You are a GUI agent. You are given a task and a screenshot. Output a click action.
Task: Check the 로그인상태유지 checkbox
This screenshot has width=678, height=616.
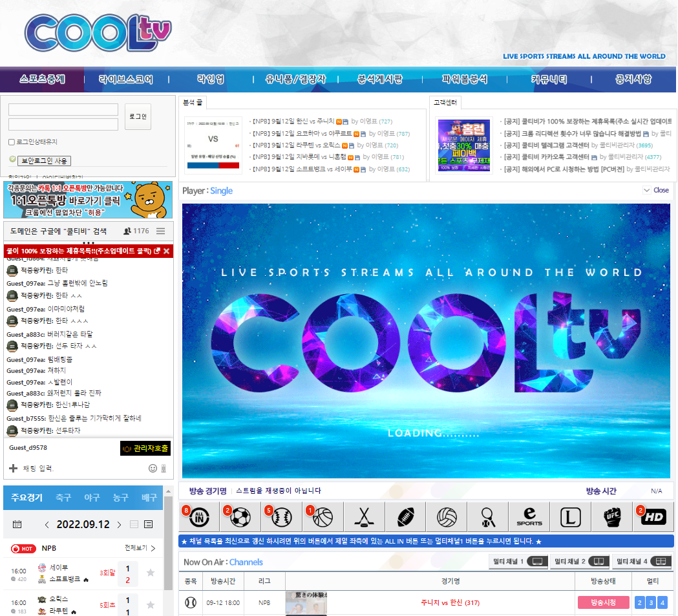click(12, 142)
